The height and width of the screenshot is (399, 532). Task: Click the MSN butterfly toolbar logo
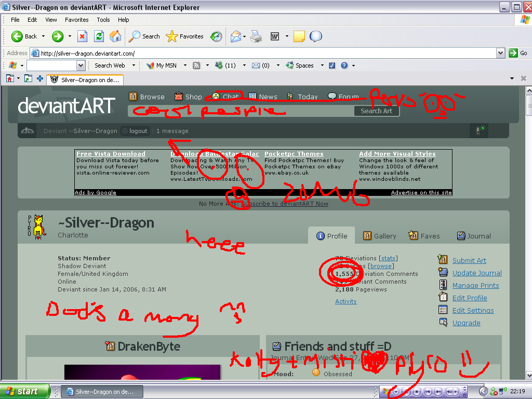(12, 65)
